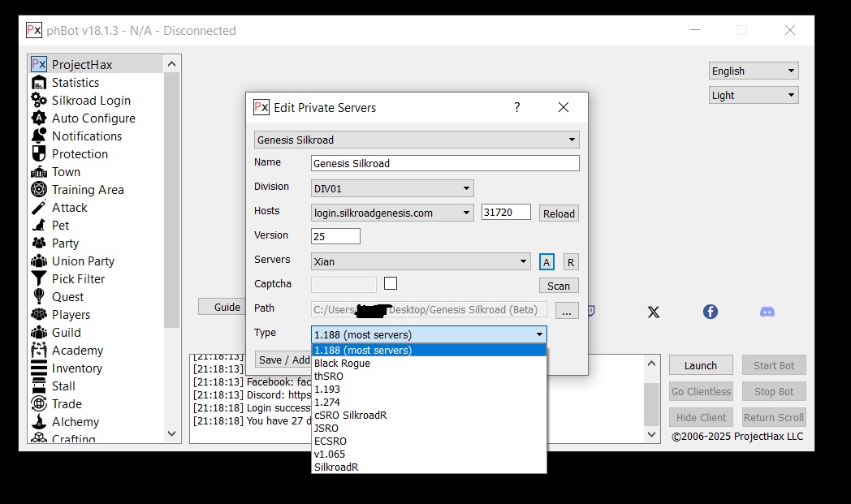Click the Scan button
This screenshot has width=851, height=504.
pyautogui.click(x=558, y=286)
